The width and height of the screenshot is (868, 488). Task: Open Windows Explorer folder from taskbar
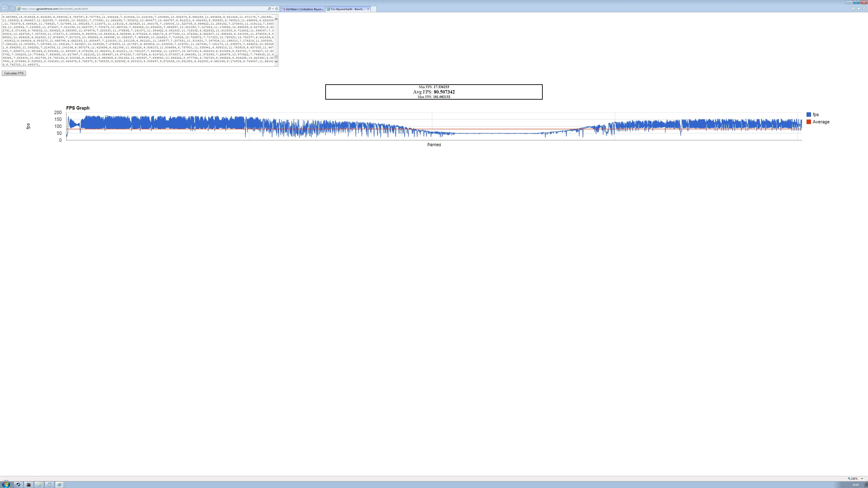point(39,485)
